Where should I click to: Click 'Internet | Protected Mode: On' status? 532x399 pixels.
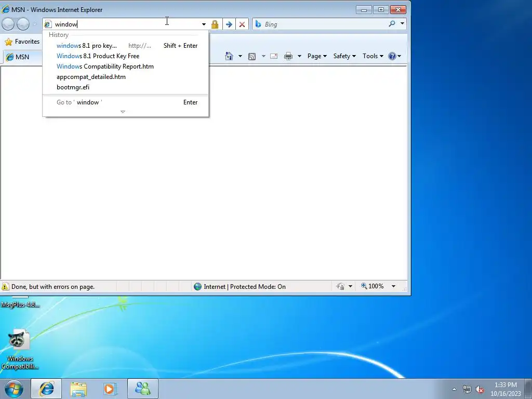click(x=245, y=287)
